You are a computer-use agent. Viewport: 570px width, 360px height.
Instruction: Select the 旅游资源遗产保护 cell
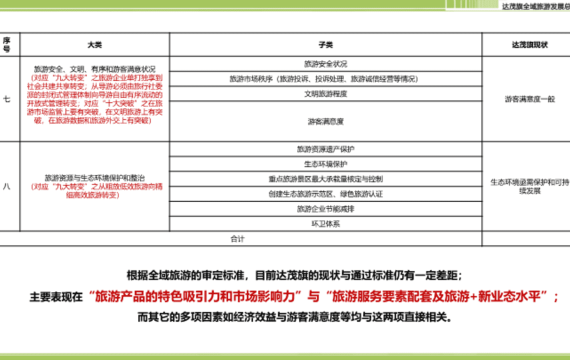point(326,149)
